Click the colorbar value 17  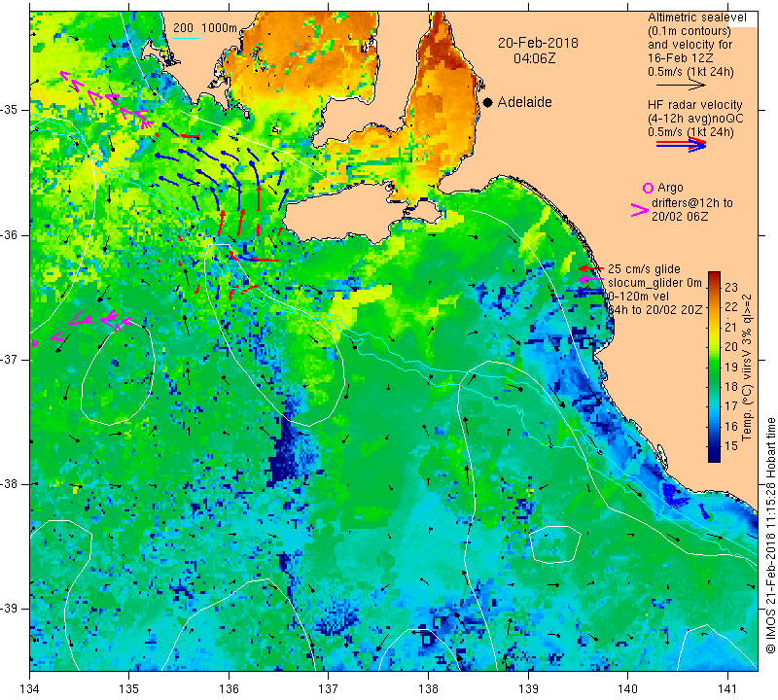731,406
